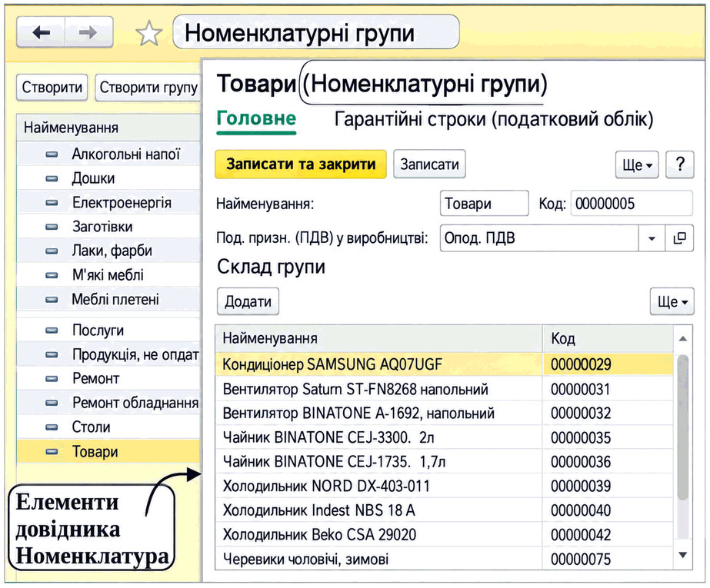This screenshot has width=710, height=588.
Task: Click the icon beside Заготівки
Action: click(52, 227)
